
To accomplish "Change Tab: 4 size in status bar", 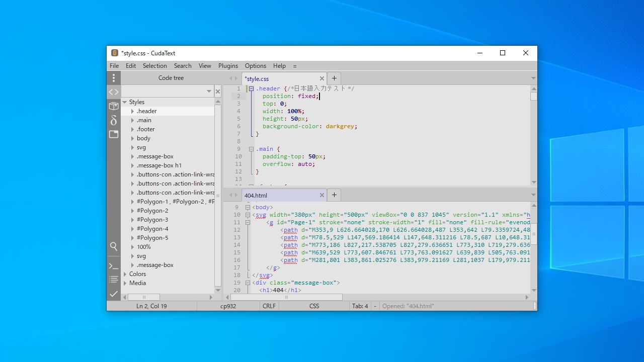I will (x=360, y=306).
